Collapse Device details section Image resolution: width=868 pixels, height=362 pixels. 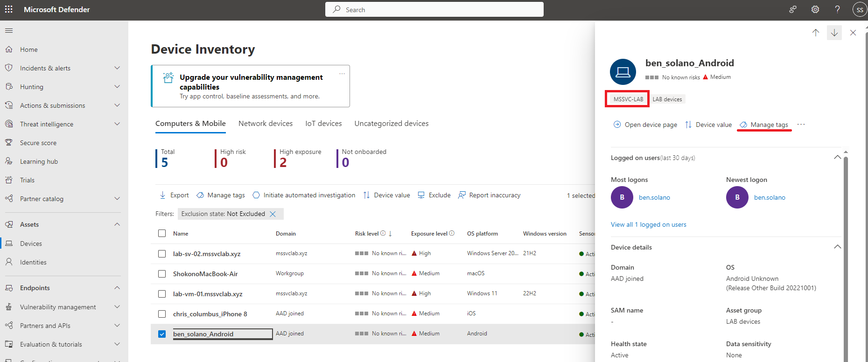coord(838,247)
